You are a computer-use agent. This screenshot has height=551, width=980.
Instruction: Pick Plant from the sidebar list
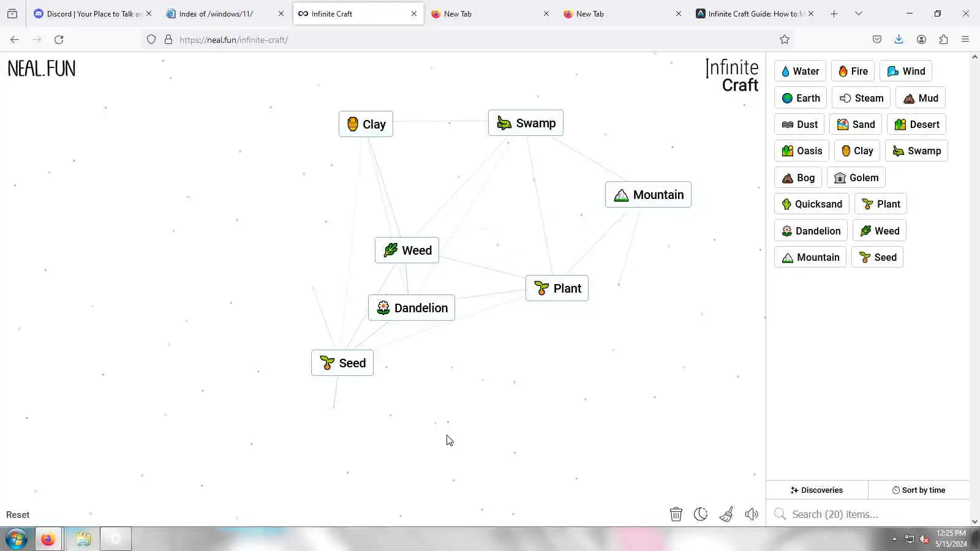click(x=881, y=204)
